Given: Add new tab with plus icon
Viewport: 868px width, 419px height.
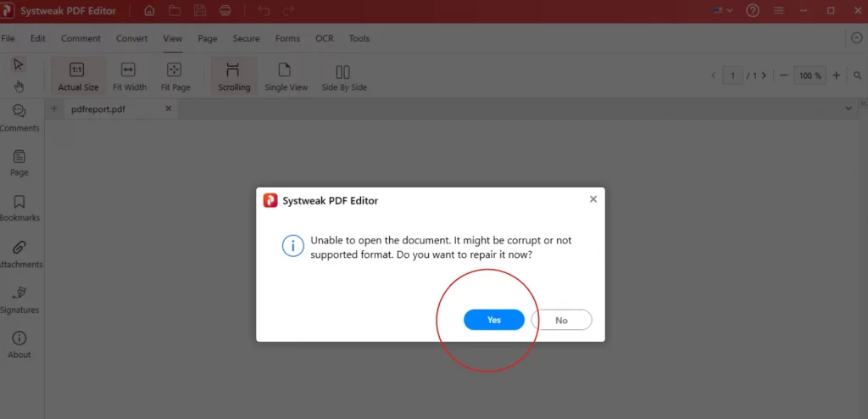Looking at the screenshot, I should click(x=54, y=109).
